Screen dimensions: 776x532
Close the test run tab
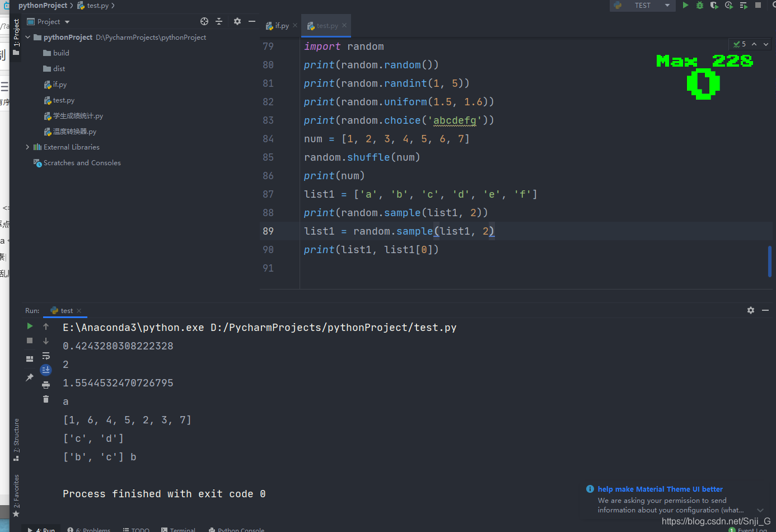[79, 311]
